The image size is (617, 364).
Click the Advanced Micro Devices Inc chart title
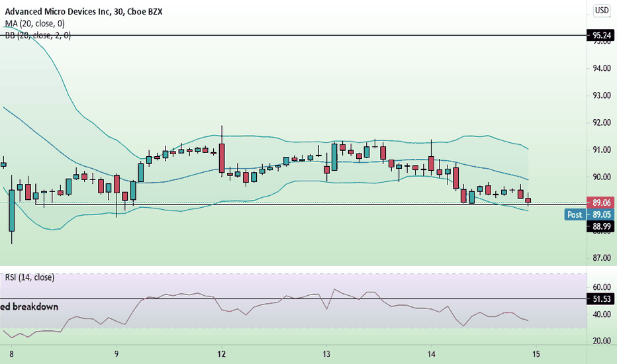tap(83, 11)
